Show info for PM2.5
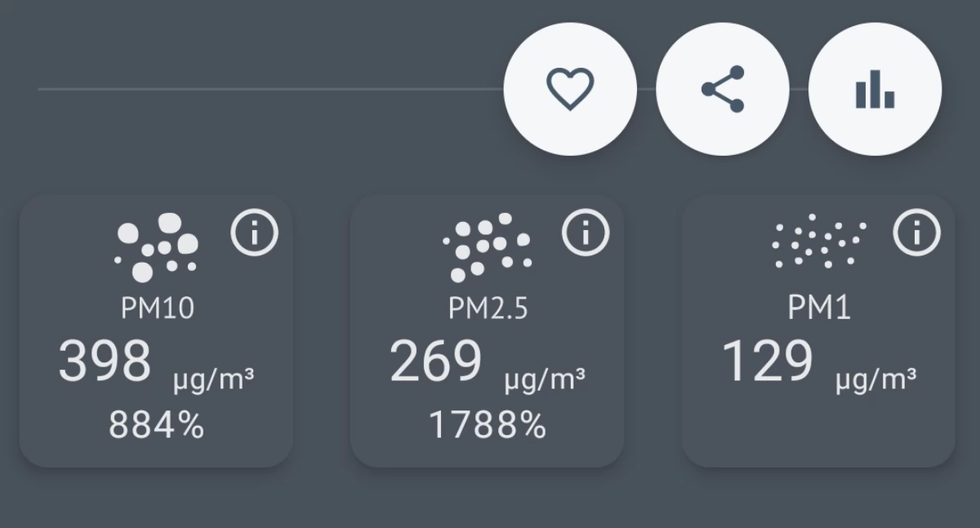 pyautogui.click(x=586, y=233)
